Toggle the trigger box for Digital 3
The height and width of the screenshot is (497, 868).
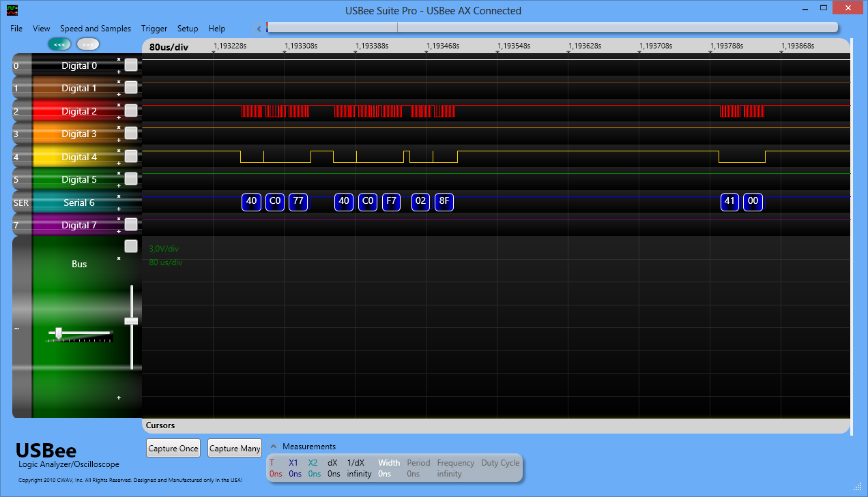131,133
